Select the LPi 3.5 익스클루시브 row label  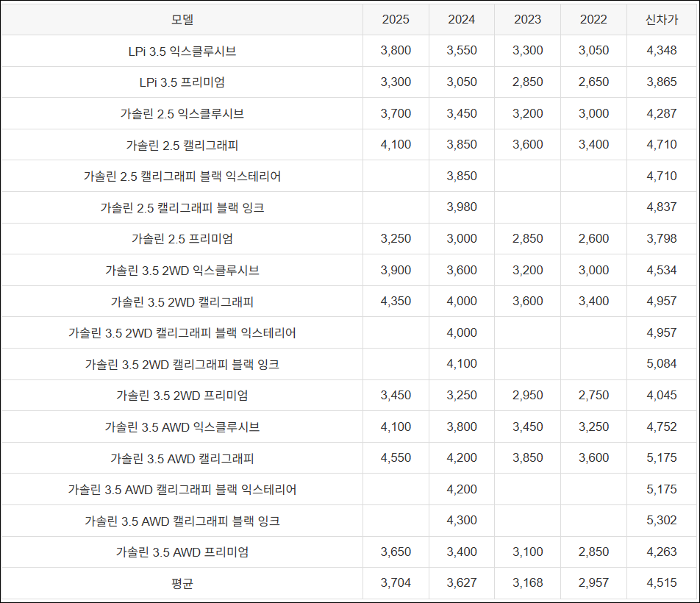click(x=182, y=51)
